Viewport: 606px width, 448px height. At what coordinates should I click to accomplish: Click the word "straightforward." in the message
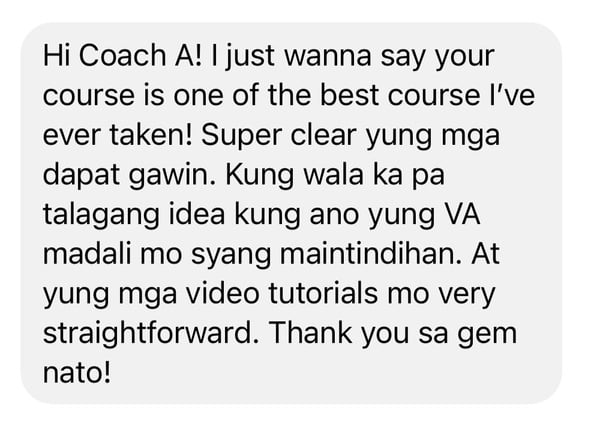(151, 334)
